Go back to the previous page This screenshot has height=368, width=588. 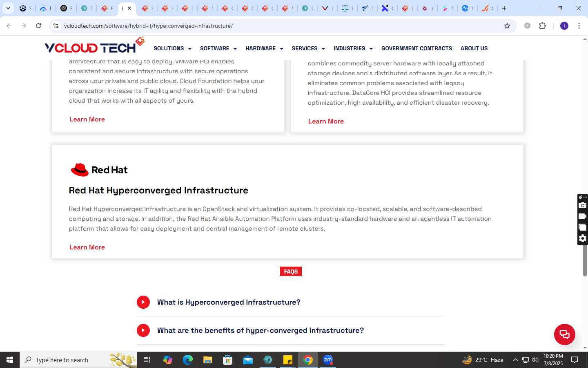click(x=9, y=26)
